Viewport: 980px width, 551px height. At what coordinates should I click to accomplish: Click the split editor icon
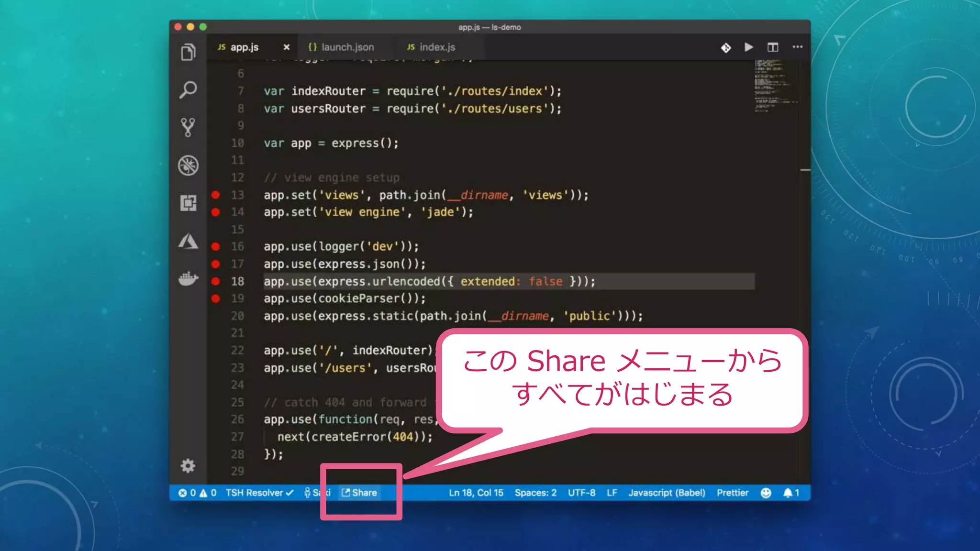tap(773, 47)
